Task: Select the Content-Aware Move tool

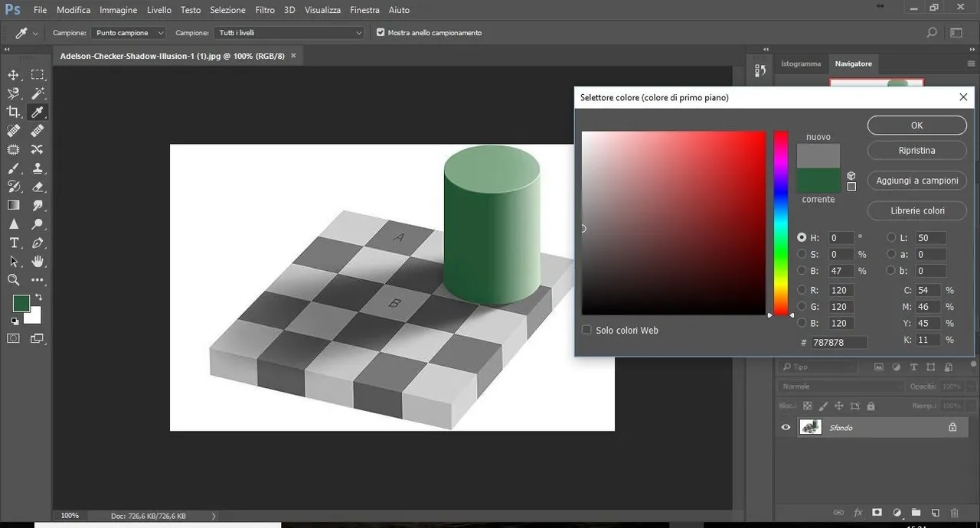Action: coord(38,149)
